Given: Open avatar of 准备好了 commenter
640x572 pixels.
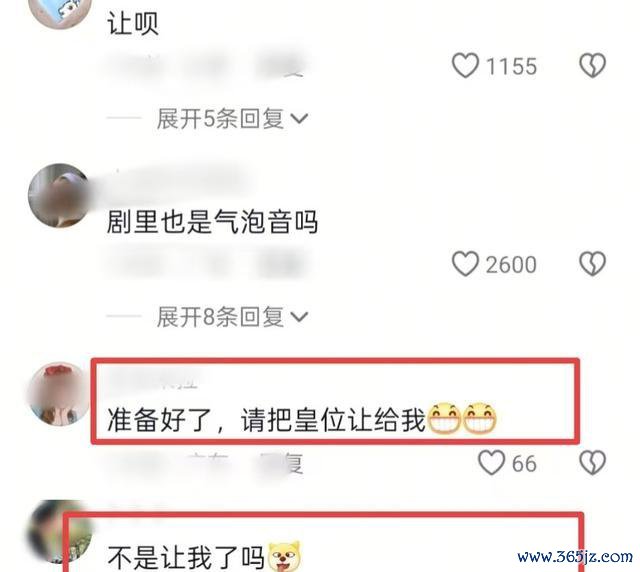Looking at the screenshot, I should point(58,394).
